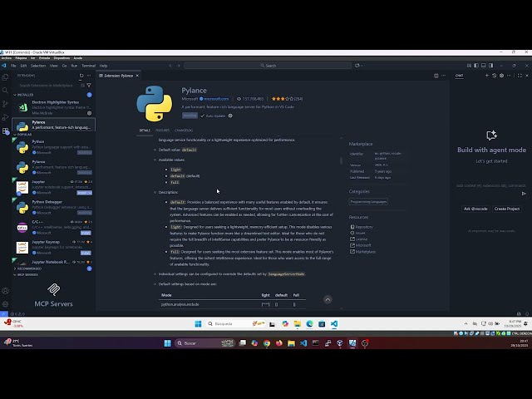
Task: Split the editor to the right
Action: click(x=436, y=76)
